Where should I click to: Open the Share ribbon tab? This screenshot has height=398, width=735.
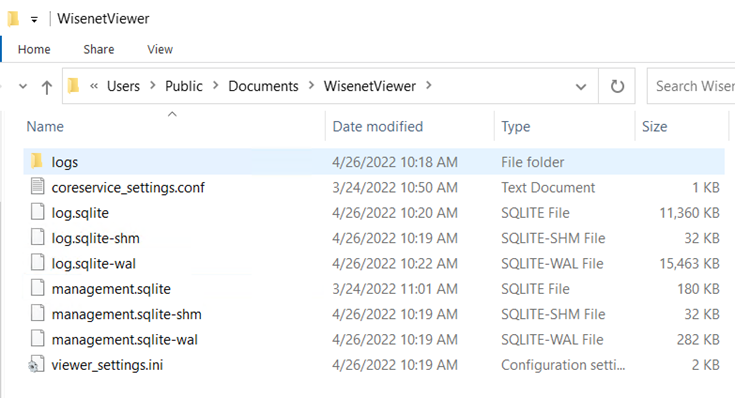[98, 49]
